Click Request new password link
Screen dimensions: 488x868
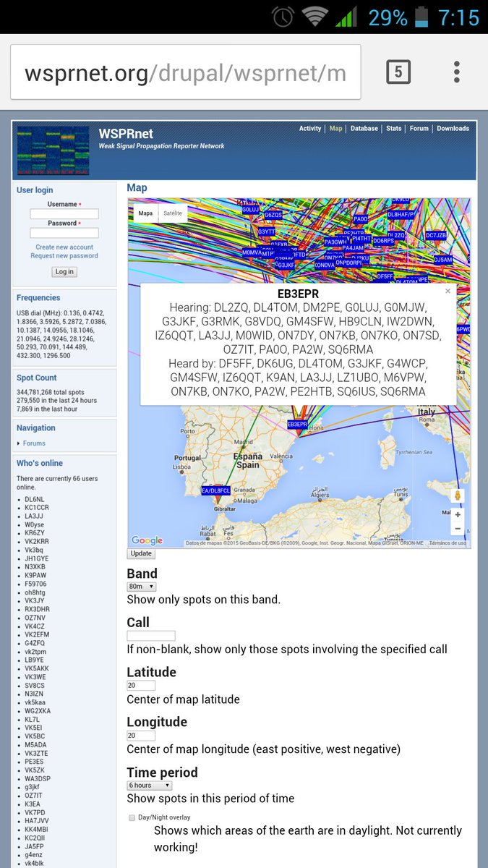point(64,256)
